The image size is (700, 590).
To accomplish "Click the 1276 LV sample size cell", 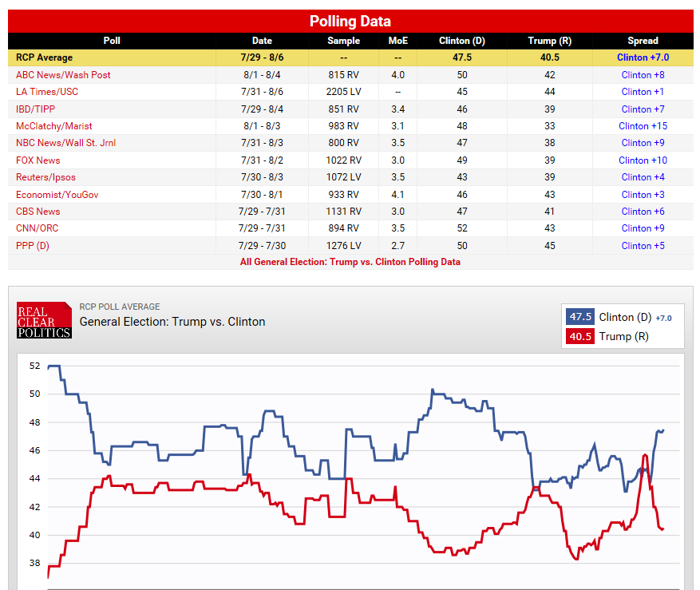I will 343,246.
